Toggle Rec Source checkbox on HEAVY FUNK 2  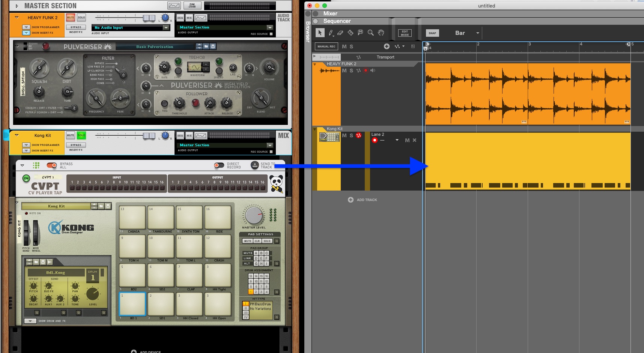271,34
